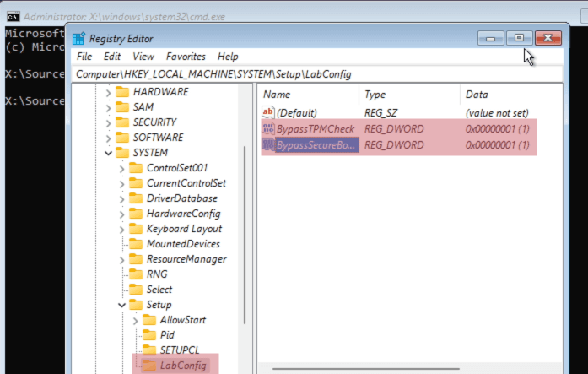
Task: Click the ResourceManager folder icon
Action: (136, 259)
